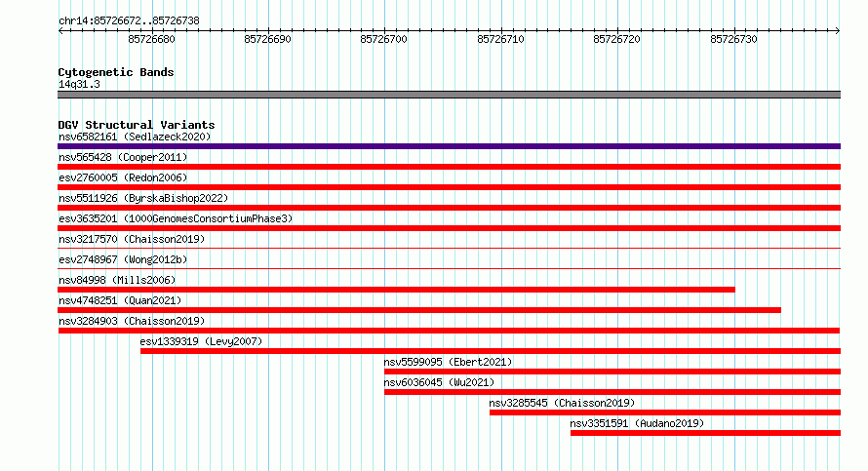Viewport: 868px width, 471px height.
Task: Click the thin nsv3217570 variant line
Action: click(449, 248)
